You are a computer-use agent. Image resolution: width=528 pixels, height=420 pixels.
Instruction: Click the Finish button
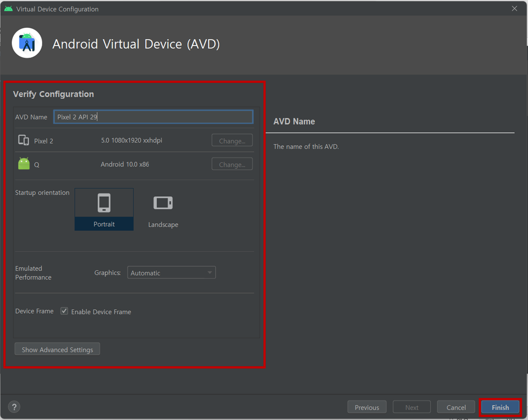point(500,407)
